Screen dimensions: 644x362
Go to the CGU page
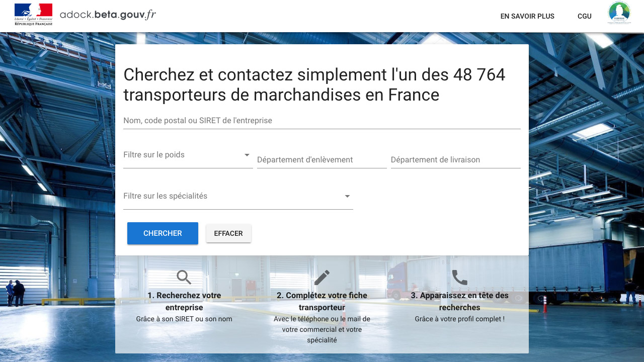click(584, 16)
